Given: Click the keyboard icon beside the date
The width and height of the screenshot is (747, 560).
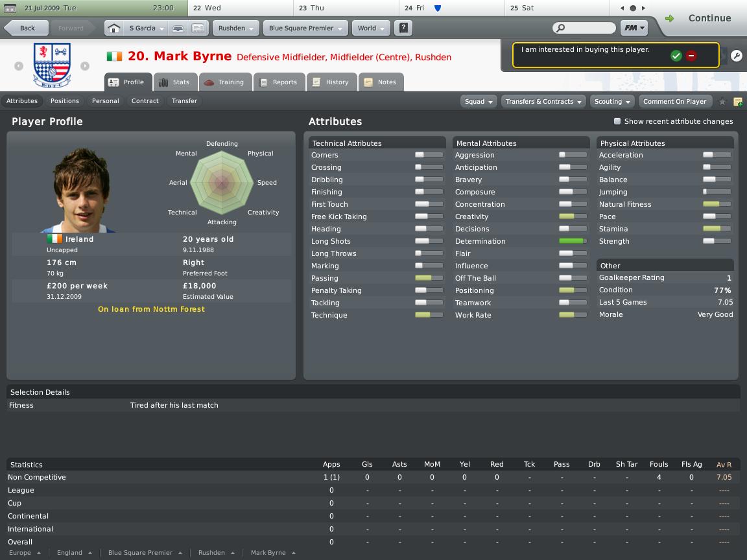Looking at the screenshot, I should coord(10,8).
